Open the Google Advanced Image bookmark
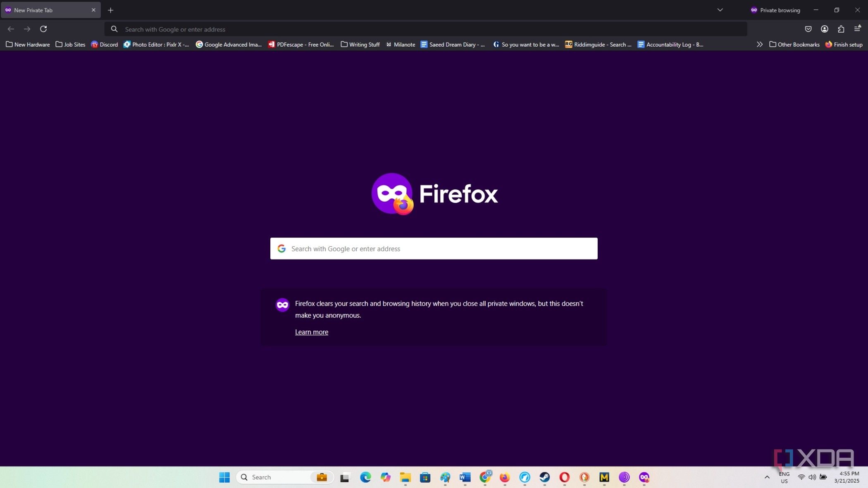868x488 pixels. (x=229, y=44)
